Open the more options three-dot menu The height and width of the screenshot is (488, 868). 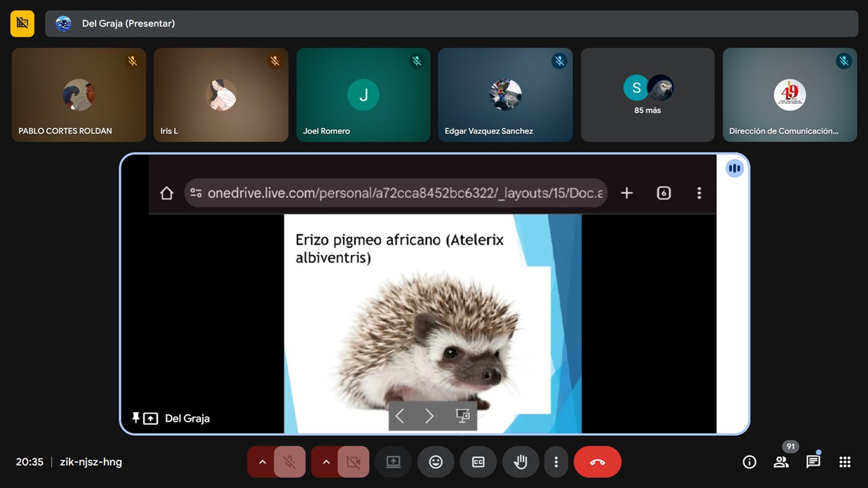pyautogui.click(x=556, y=462)
